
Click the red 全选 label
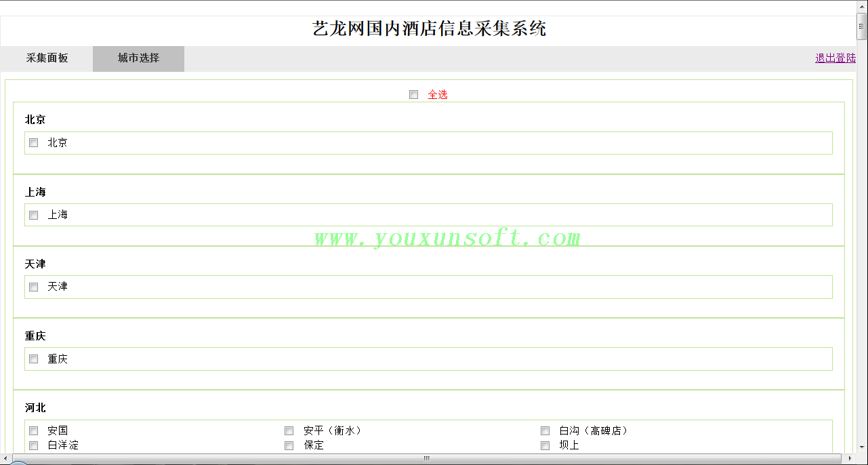438,95
